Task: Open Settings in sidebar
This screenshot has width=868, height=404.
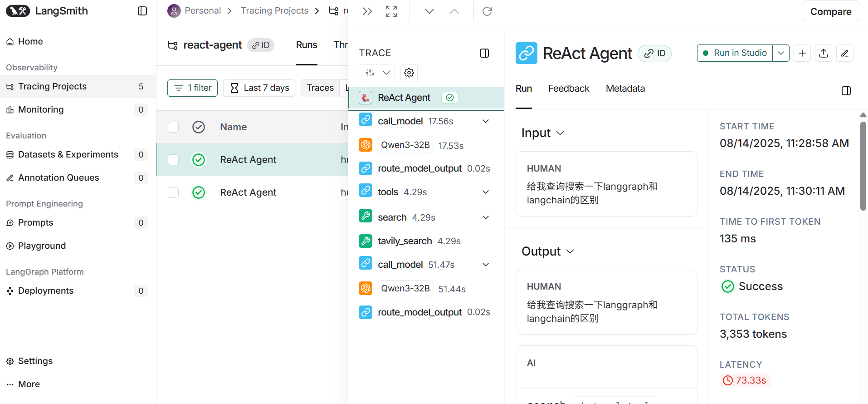Action: tap(78, 361)
